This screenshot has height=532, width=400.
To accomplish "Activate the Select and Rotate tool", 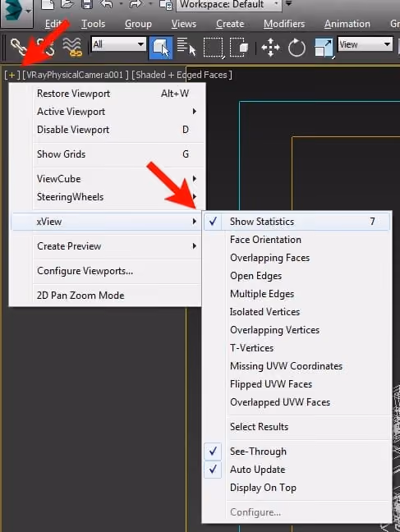I will 297,47.
